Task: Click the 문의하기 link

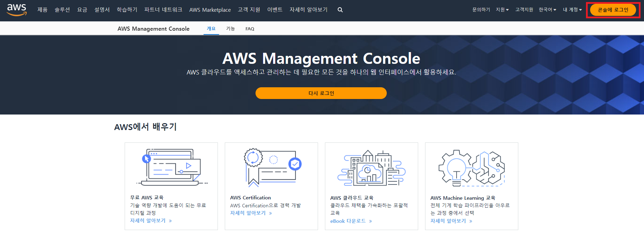Action: point(481,10)
